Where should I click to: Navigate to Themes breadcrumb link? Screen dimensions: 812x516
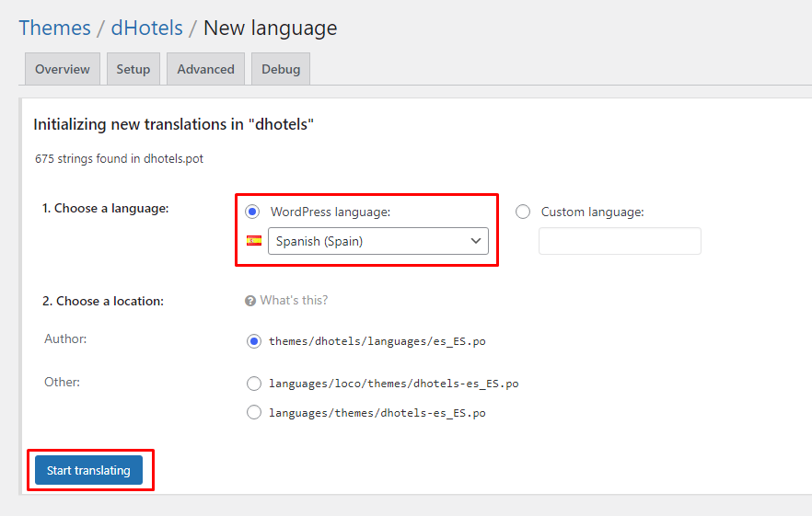tap(54, 28)
